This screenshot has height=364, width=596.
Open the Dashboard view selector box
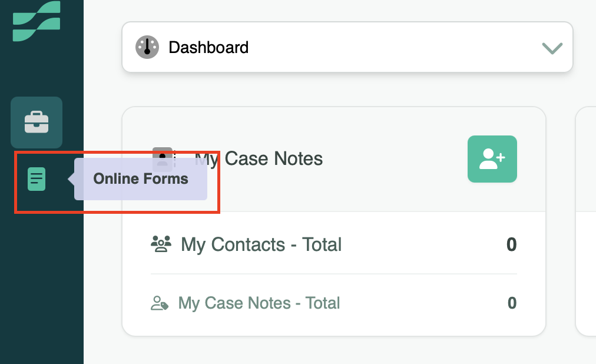pos(347,47)
